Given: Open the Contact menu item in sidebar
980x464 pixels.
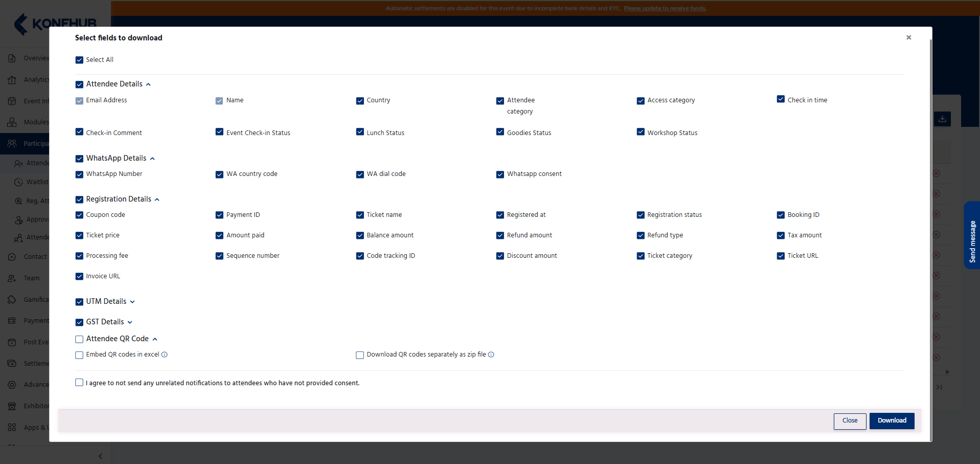Looking at the screenshot, I should click(x=35, y=257).
